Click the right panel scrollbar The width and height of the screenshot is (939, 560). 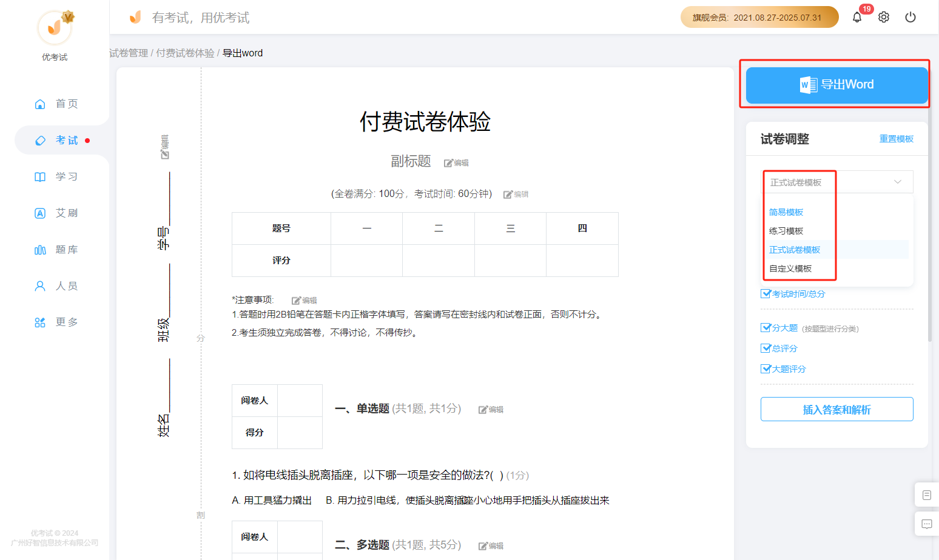click(x=930, y=206)
